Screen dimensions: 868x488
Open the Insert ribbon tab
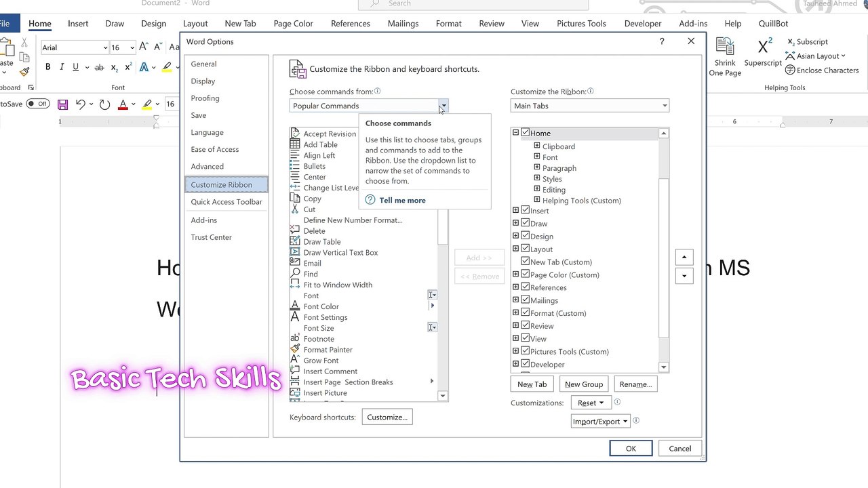[78, 23]
